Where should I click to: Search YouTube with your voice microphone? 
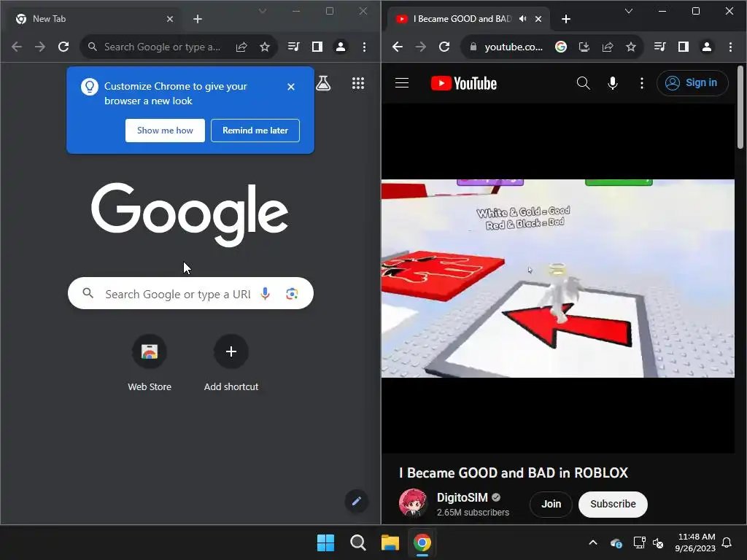coord(613,83)
